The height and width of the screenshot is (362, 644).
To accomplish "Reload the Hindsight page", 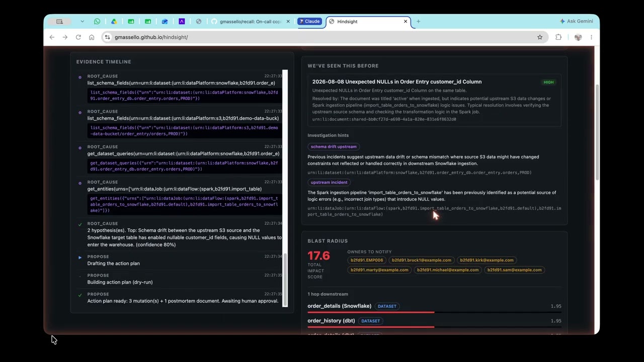I will click(78, 37).
